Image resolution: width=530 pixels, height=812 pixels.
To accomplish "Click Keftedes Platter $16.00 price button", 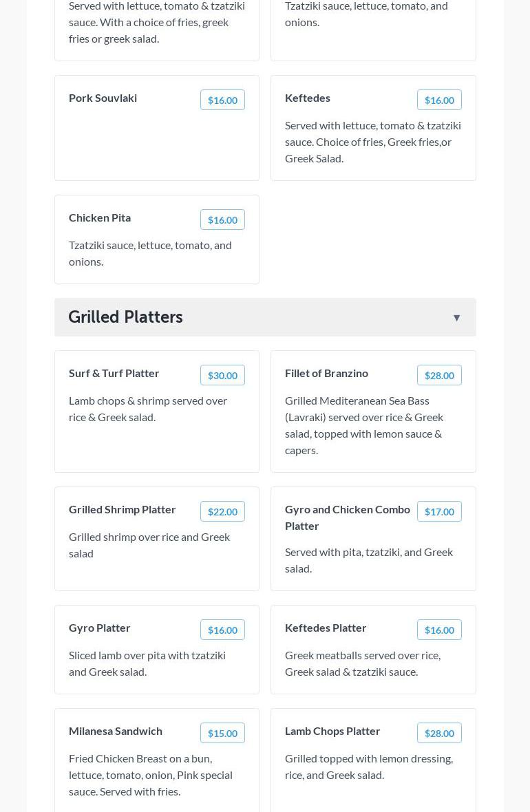I will tap(439, 630).
